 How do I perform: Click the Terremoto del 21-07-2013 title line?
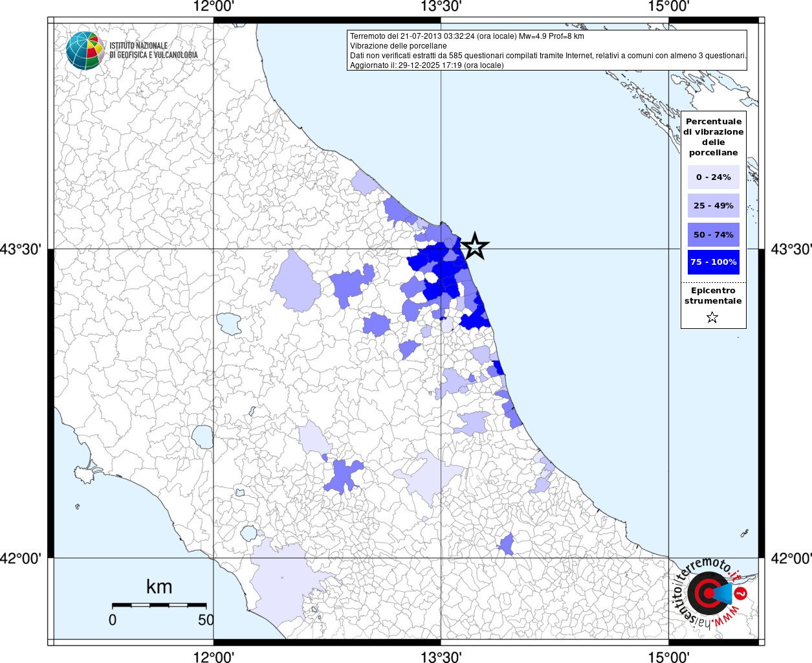(x=466, y=36)
